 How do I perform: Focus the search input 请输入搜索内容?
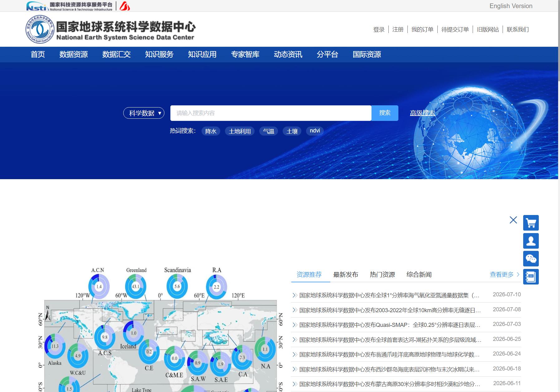(271, 113)
